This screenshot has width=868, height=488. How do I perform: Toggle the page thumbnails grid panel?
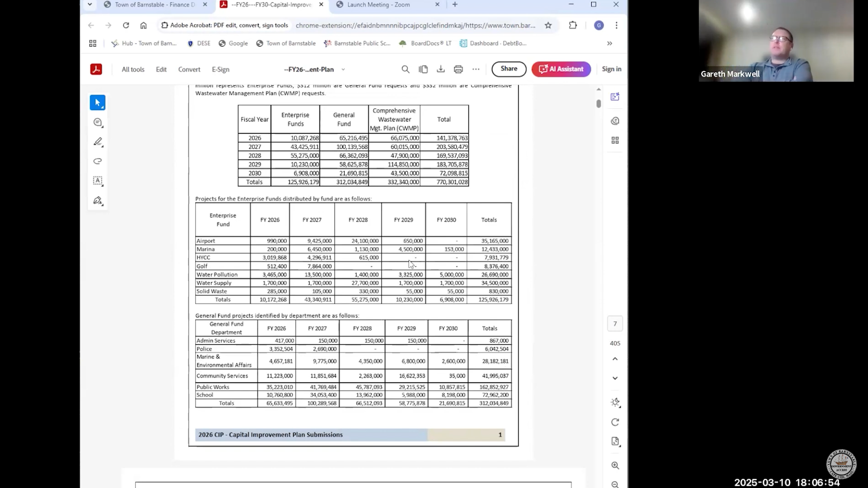point(615,140)
